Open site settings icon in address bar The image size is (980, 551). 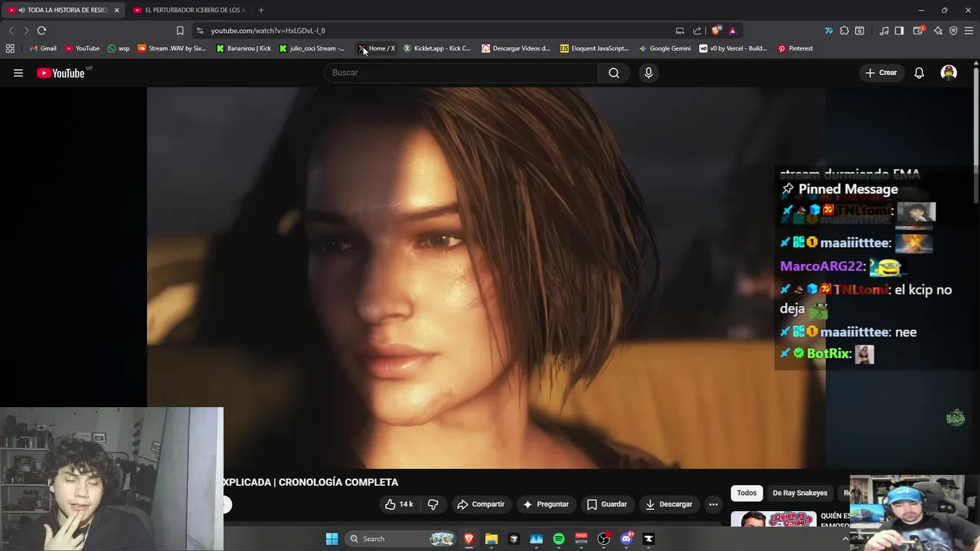[x=200, y=31]
